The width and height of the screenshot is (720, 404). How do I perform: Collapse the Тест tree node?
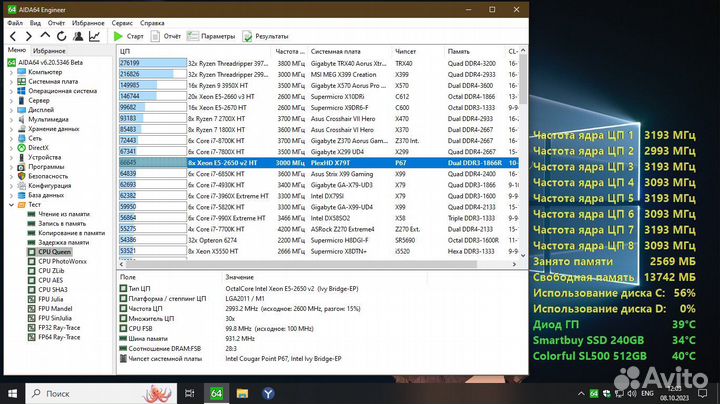click(11, 205)
